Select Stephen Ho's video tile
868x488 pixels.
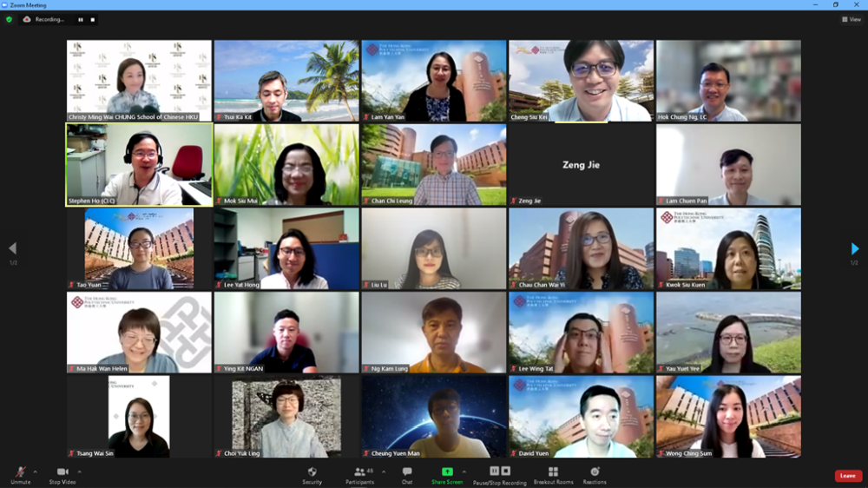tap(139, 164)
